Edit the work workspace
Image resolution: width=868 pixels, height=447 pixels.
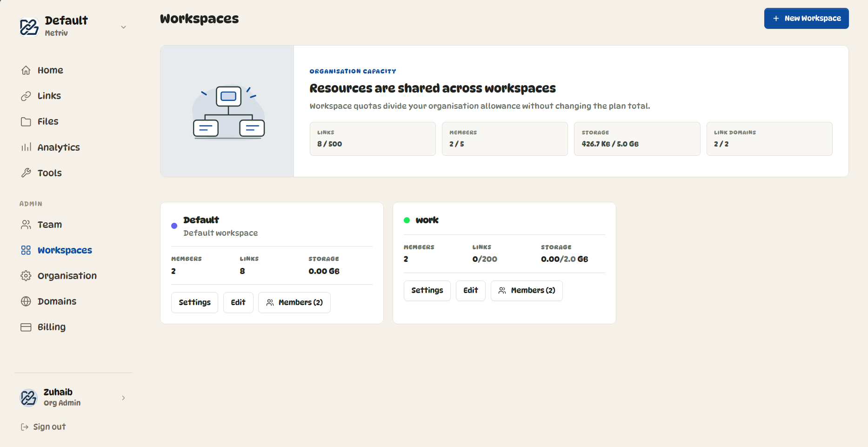coord(471,291)
